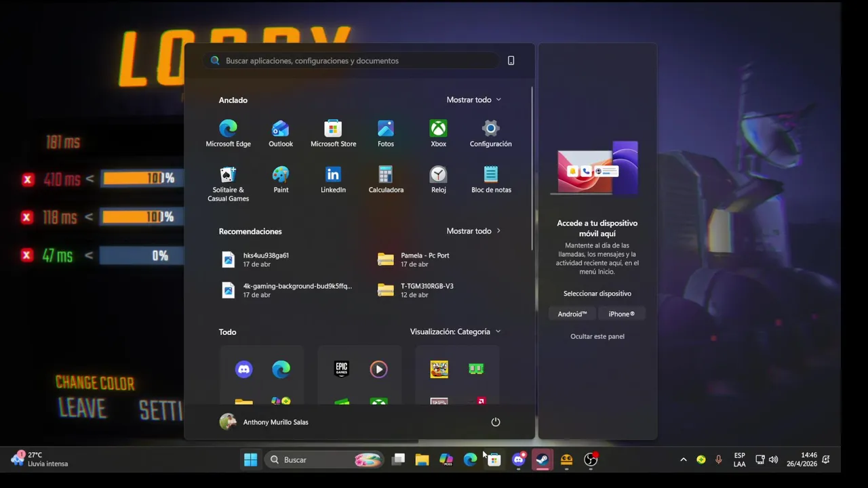Screen dimensions: 868x488
Task: Open Bloc de notas
Action: click(491, 180)
